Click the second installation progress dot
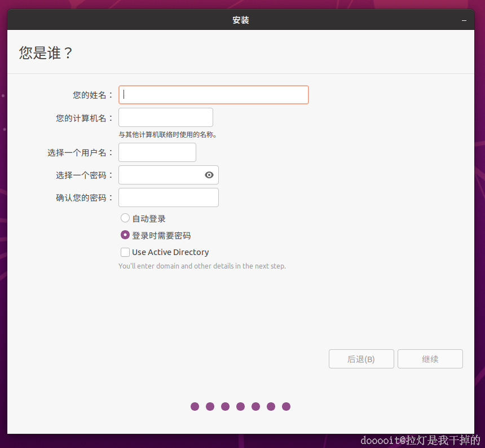Screen dimensions: 485x448 point(210,406)
